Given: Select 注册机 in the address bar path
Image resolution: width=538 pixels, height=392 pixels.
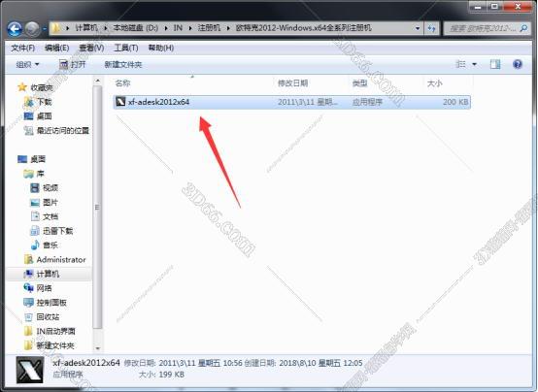Looking at the screenshot, I should coord(209,28).
